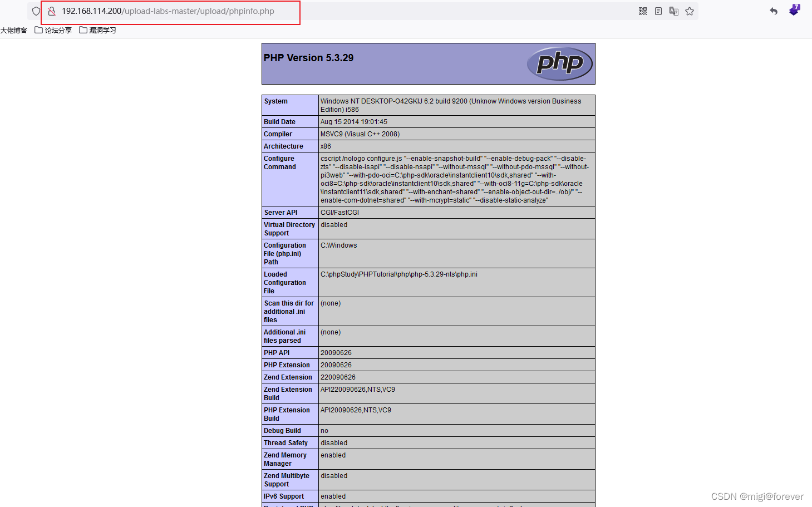Select 20090626 value in PHP Extension row
The image size is (812, 507).
click(336, 365)
